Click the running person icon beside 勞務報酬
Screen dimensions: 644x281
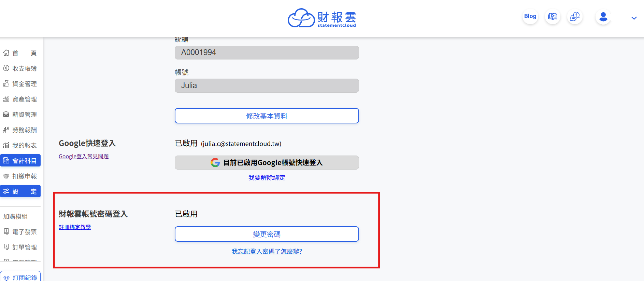pos(6,130)
